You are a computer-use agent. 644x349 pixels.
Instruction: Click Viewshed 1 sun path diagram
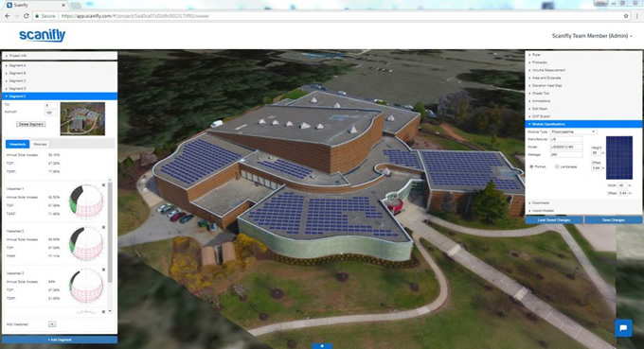pyautogui.click(x=86, y=201)
